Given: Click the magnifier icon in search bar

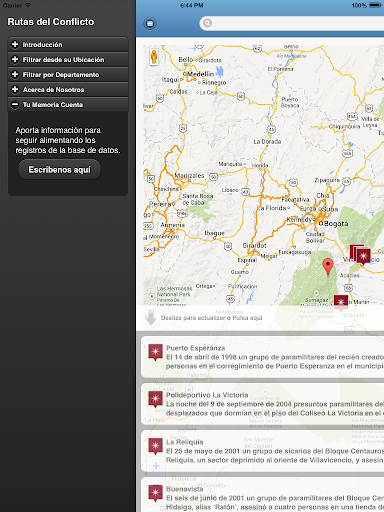Looking at the screenshot, I should 207,23.
